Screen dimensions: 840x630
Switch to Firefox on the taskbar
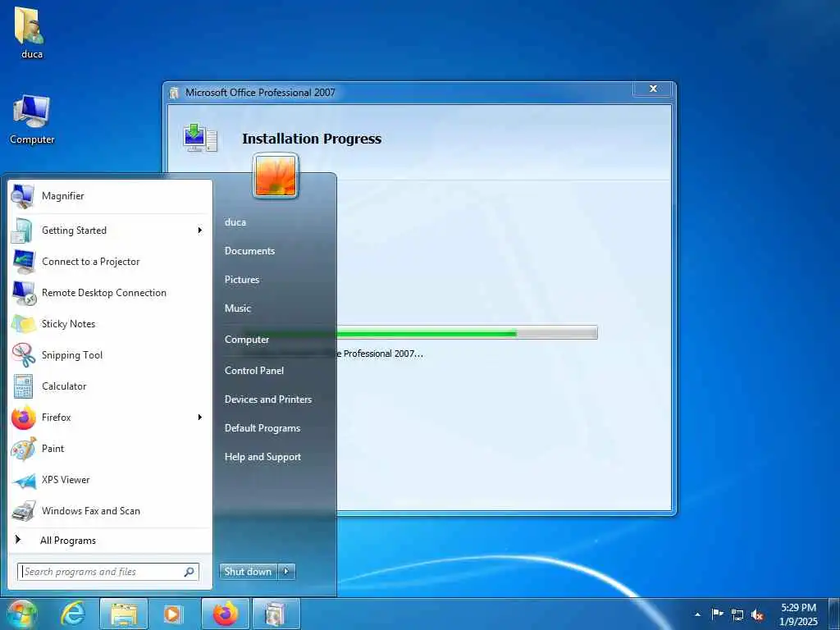pyautogui.click(x=225, y=614)
